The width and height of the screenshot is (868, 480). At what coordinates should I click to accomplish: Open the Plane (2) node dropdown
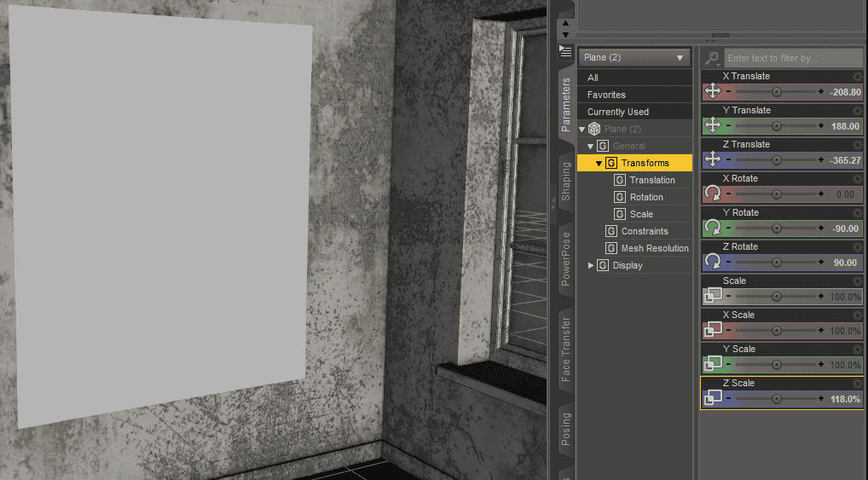(x=634, y=58)
